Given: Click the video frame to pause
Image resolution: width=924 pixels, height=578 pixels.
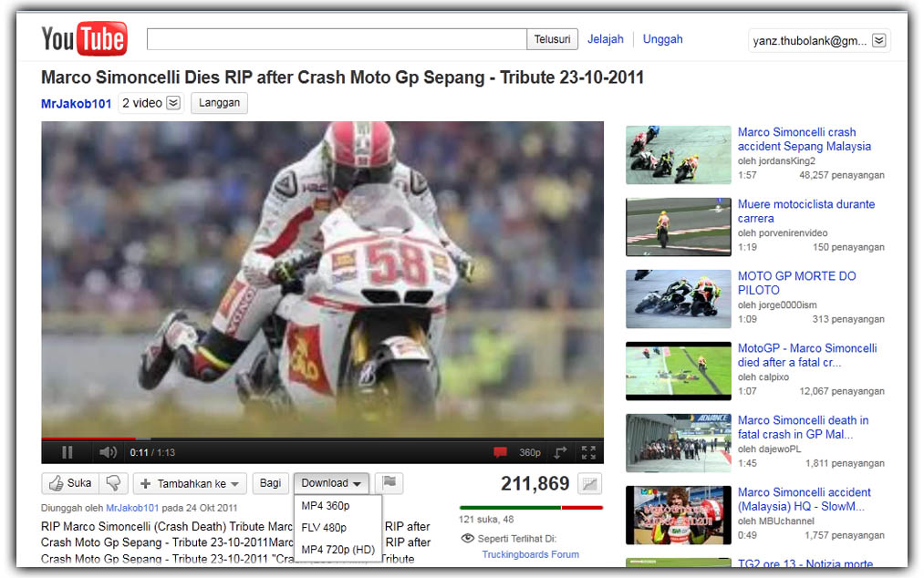Looking at the screenshot, I should 322,279.
